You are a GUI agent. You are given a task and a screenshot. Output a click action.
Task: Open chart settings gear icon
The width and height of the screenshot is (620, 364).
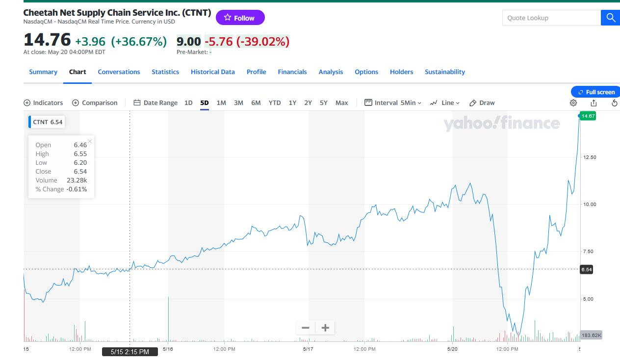point(573,103)
